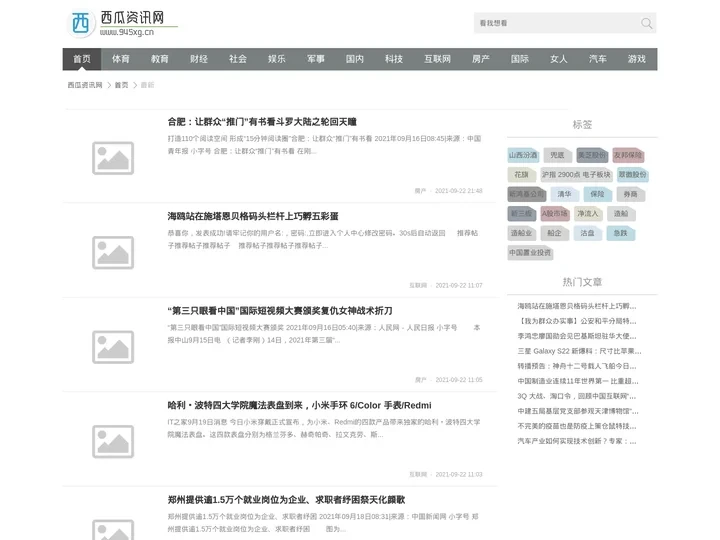Click the magnifier search icon

[x=646, y=23]
